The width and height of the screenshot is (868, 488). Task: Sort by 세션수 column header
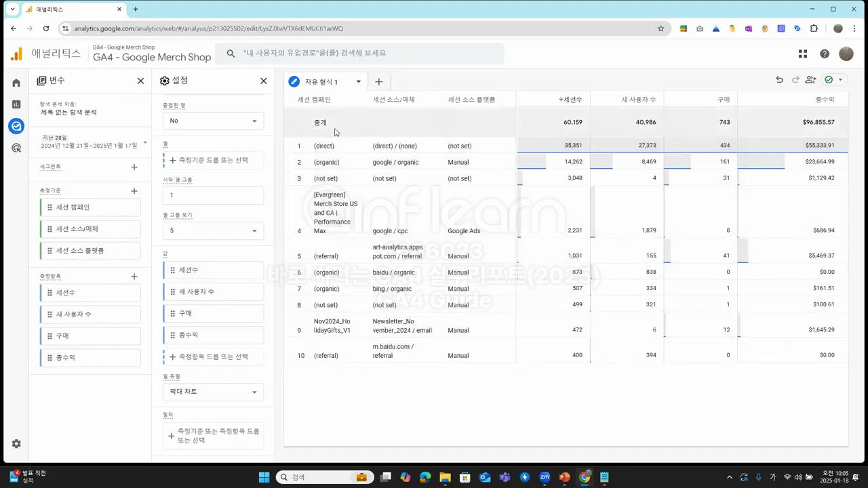(x=570, y=100)
